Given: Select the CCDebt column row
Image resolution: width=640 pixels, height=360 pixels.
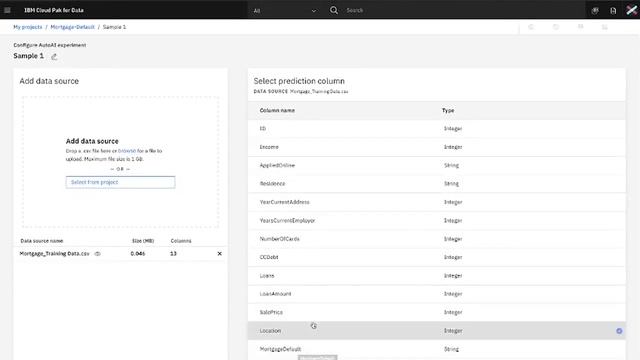Looking at the screenshot, I should (436, 257).
